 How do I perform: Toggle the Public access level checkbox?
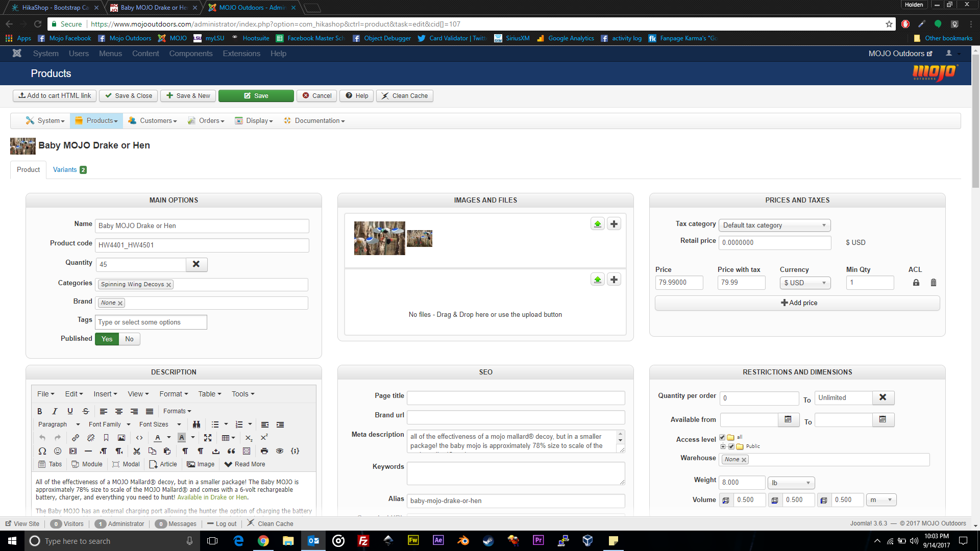click(x=731, y=446)
